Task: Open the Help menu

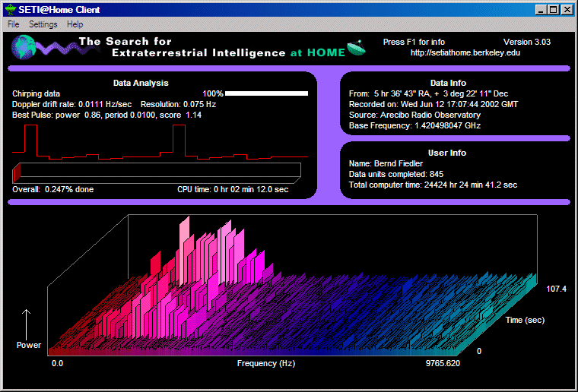Action: coord(75,24)
